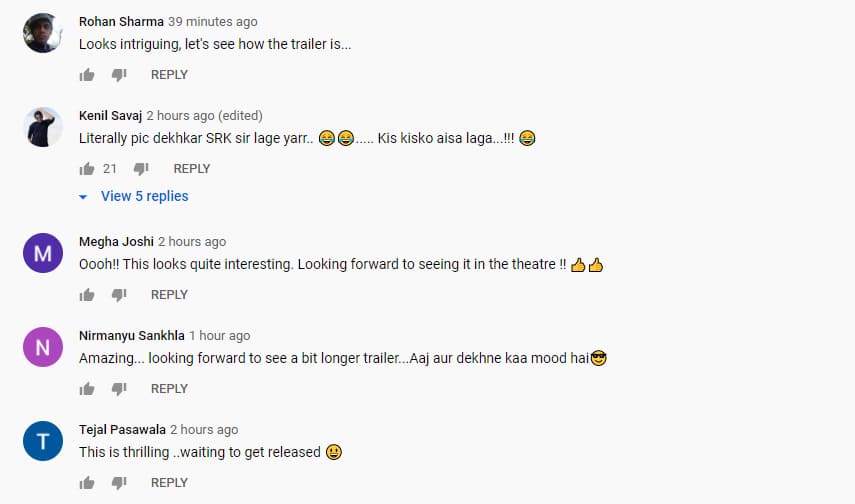Like Nirmanyu Sankhla's comment
855x504 pixels.
tap(87, 389)
